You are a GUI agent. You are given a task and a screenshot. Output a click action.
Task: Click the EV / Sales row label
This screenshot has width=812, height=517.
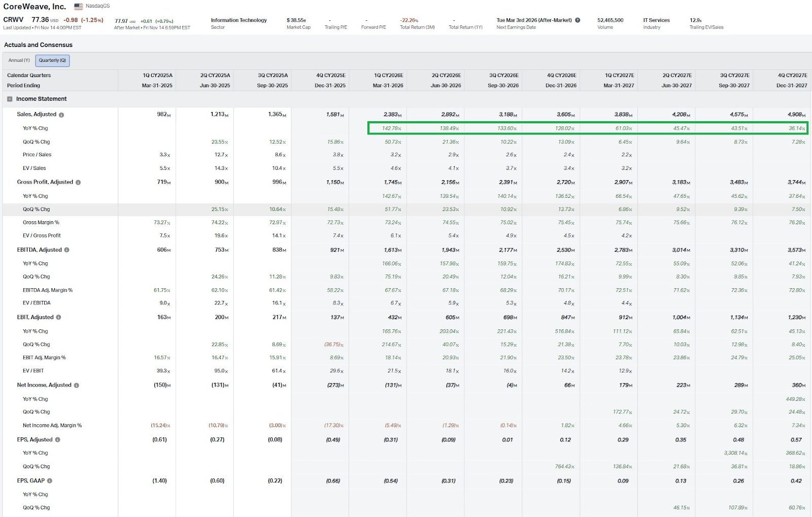pyautogui.click(x=34, y=168)
